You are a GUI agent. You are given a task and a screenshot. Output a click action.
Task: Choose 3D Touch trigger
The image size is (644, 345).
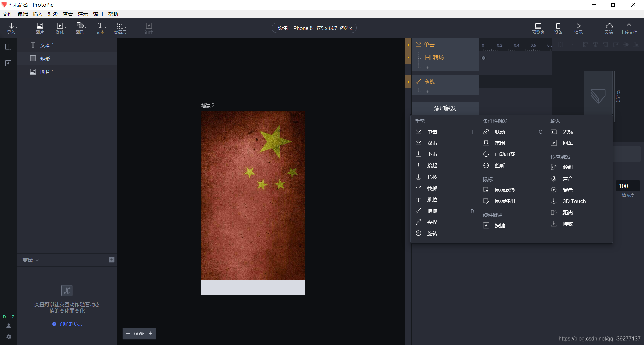point(580,201)
